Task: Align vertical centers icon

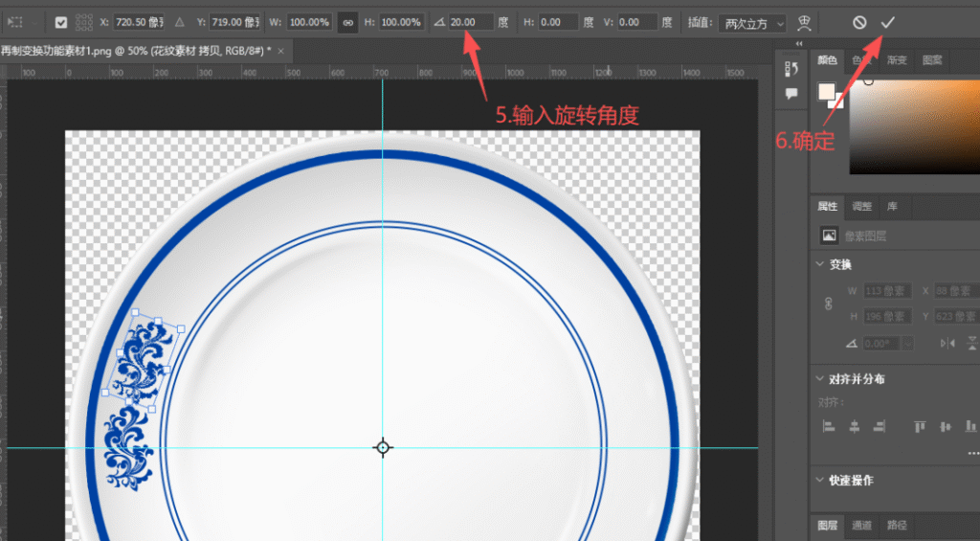Action: pyautogui.click(x=945, y=427)
